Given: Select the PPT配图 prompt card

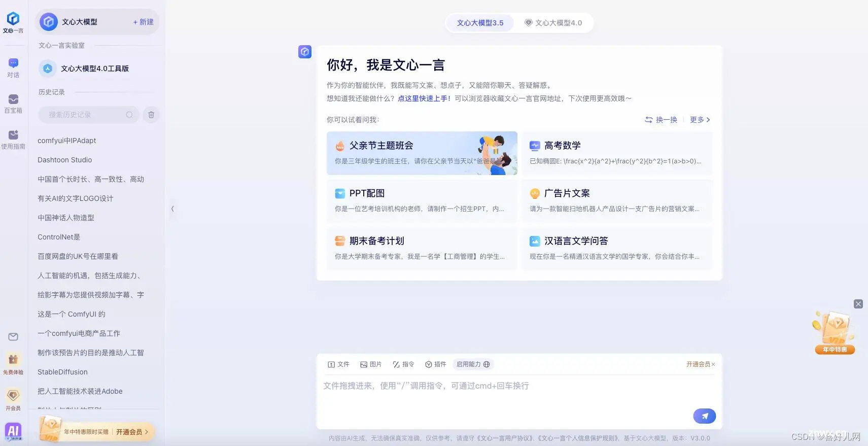Looking at the screenshot, I should pyautogui.click(x=422, y=201).
